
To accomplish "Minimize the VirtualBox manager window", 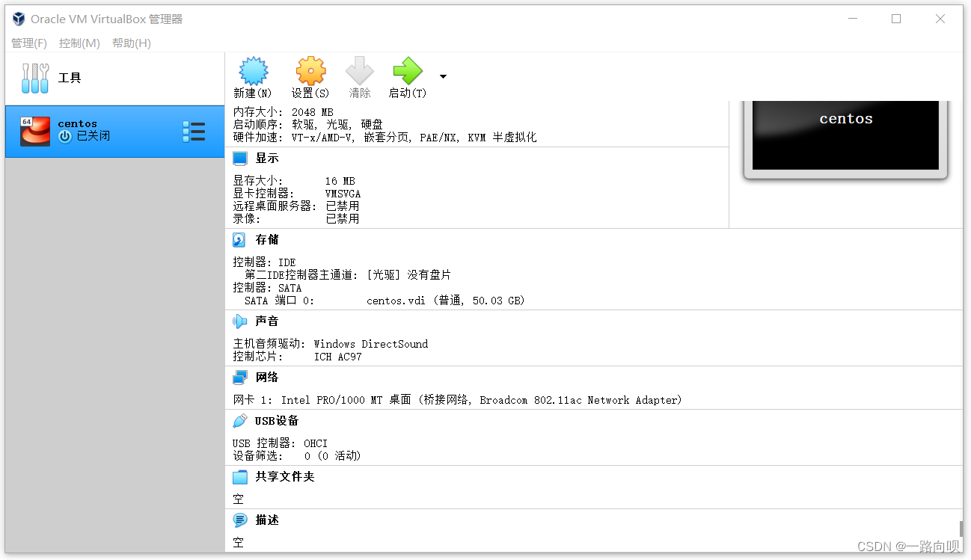I will pyautogui.click(x=852, y=19).
